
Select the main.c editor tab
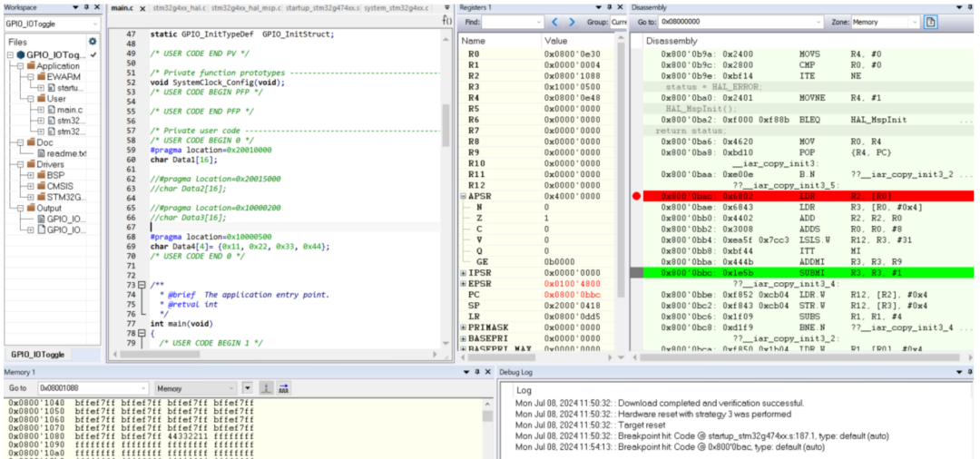click(x=122, y=9)
